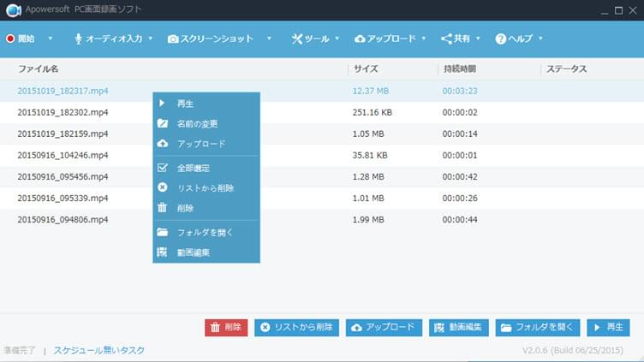Click the red 削除 button at bottom
Image resolution: width=644 pixels, height=362 pixels.
click(226, 328)
